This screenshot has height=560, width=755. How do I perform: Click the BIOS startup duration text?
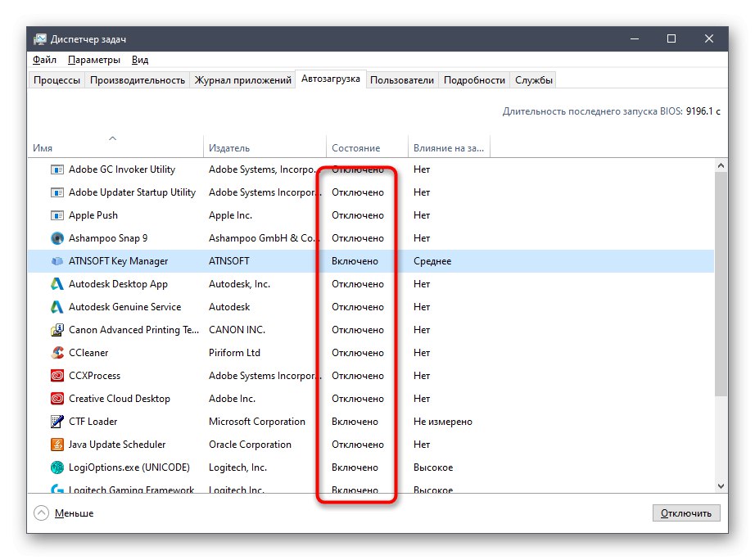611,111
